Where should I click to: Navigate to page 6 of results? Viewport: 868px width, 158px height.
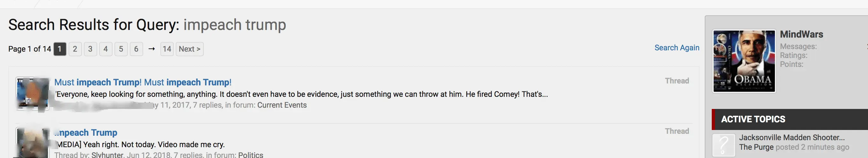click(136, 49)
